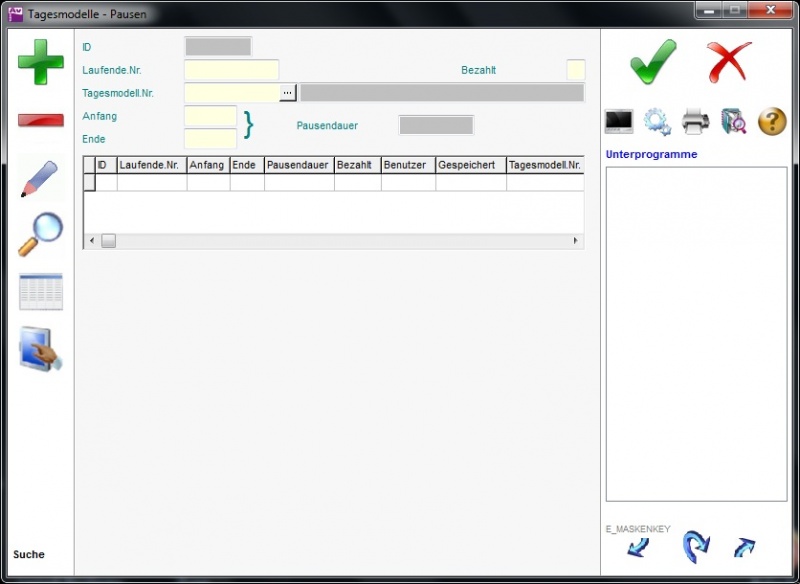Click the middle blue curved arrow icon
The width and height of the screenshot is (800, 584).
click(x=695, y=547)
